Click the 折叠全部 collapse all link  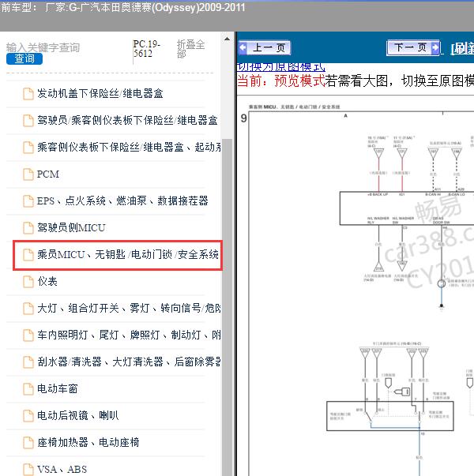[190, 49]
